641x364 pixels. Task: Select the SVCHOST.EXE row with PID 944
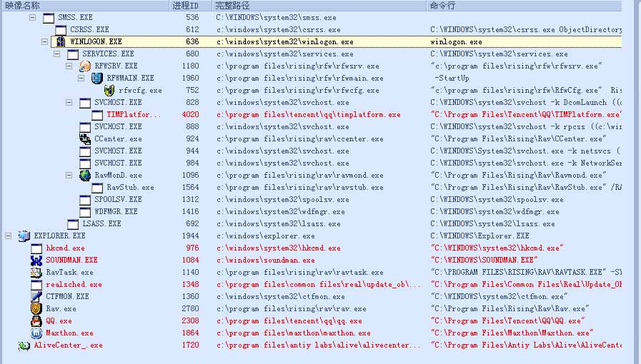click(312, 151)
